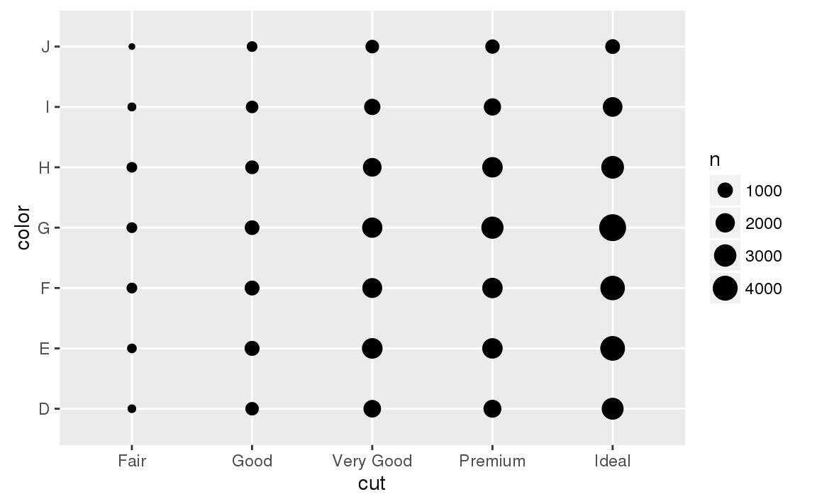Click the "cut" x-axis title
This screenshot has width=817, height=504.
pos(372,484)
